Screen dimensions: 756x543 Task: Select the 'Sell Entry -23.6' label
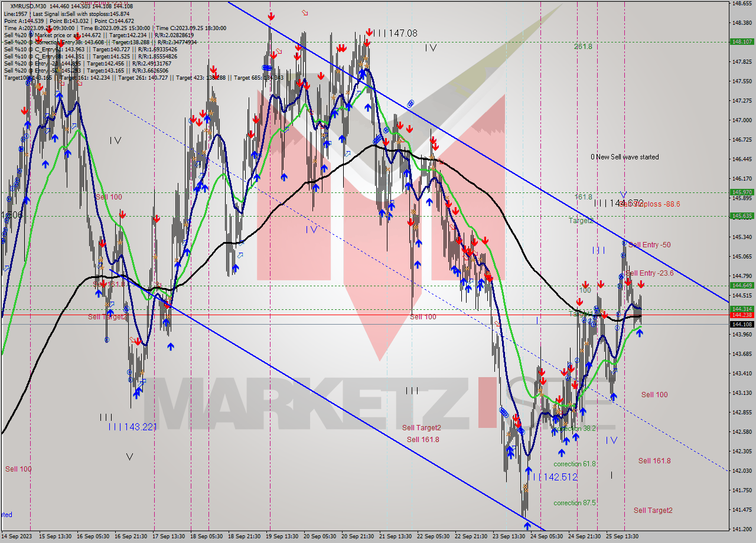650,273
